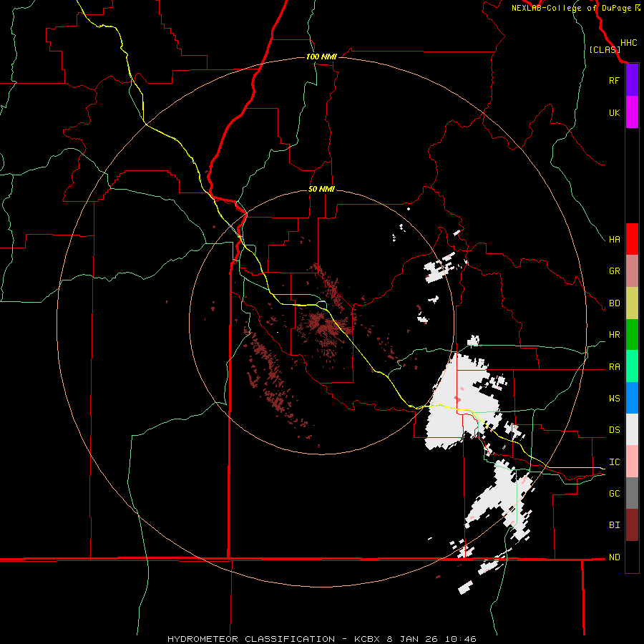This screenshot has height=644, width=644.
Task: Click the RF legend label
Action: (x=614, y=81)
